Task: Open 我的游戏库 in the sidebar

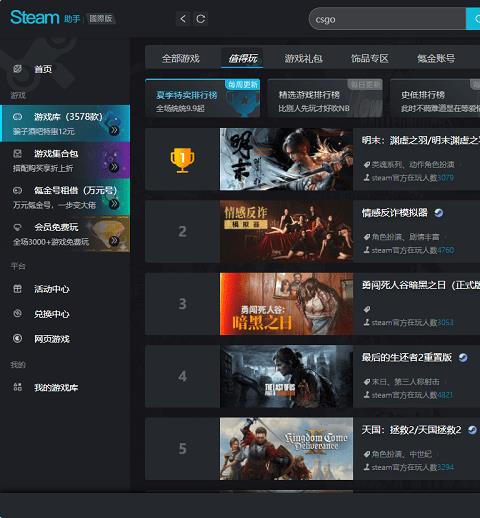Action: (x=56, y=387)
